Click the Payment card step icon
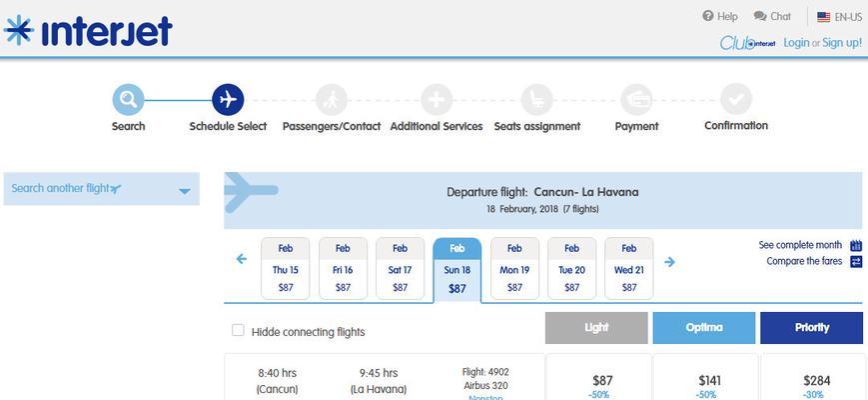 coord(636,100)
